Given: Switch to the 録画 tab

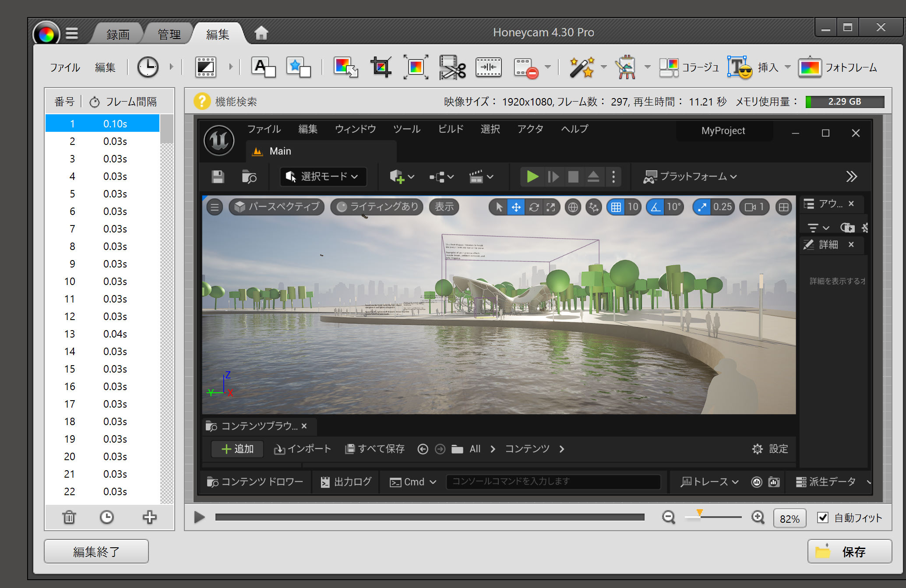Looking at the screenshot, I should (x=118, y=34).
